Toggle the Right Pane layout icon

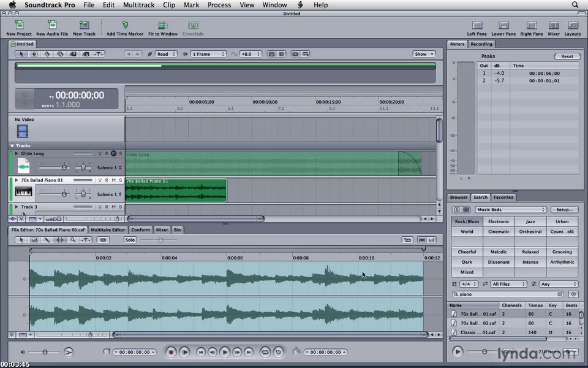click(x=532, y=25)
